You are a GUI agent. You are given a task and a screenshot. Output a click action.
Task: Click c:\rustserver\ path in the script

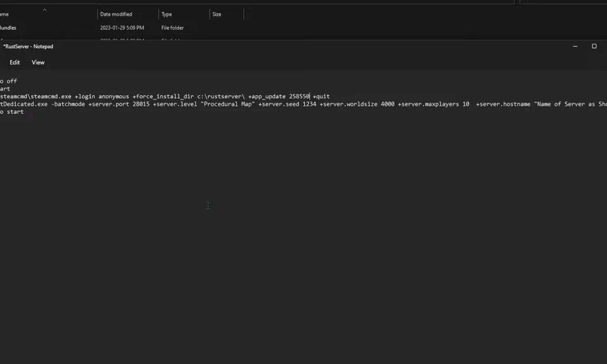click(221, 96)
